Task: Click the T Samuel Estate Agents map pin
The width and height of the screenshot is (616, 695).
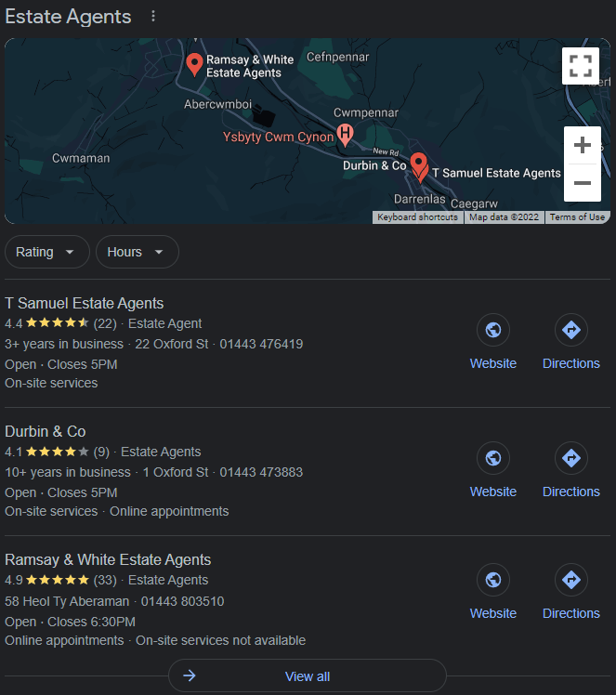Action: coord(419,166)
